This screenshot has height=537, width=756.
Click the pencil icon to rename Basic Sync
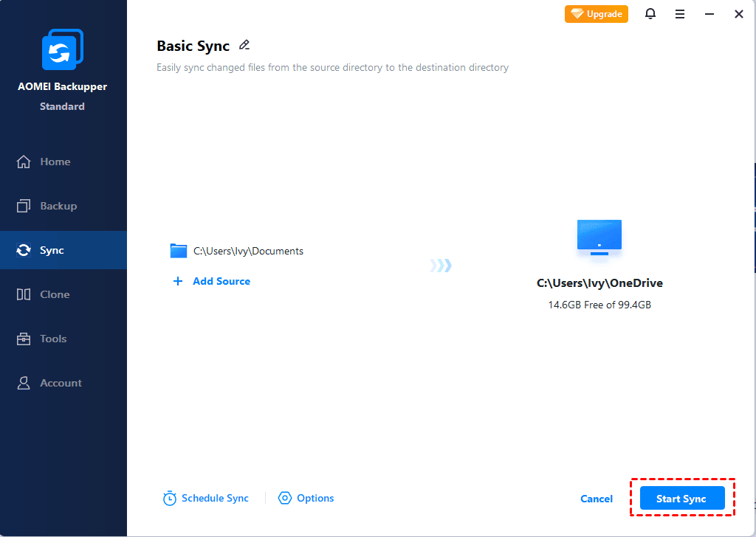(x=244, y=45)
